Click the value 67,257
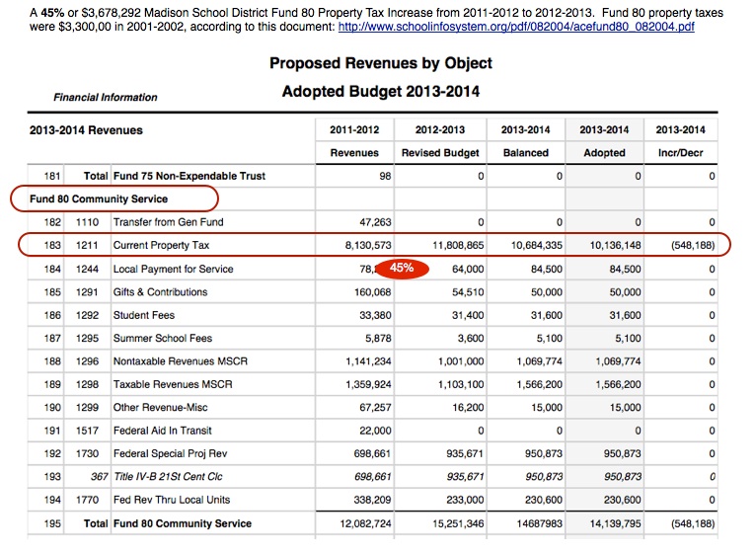 coord(375,408)
